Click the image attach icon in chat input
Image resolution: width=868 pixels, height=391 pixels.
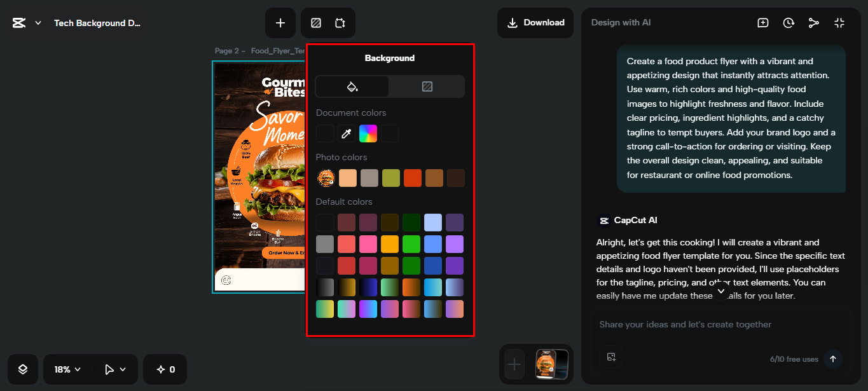[611, 357]
